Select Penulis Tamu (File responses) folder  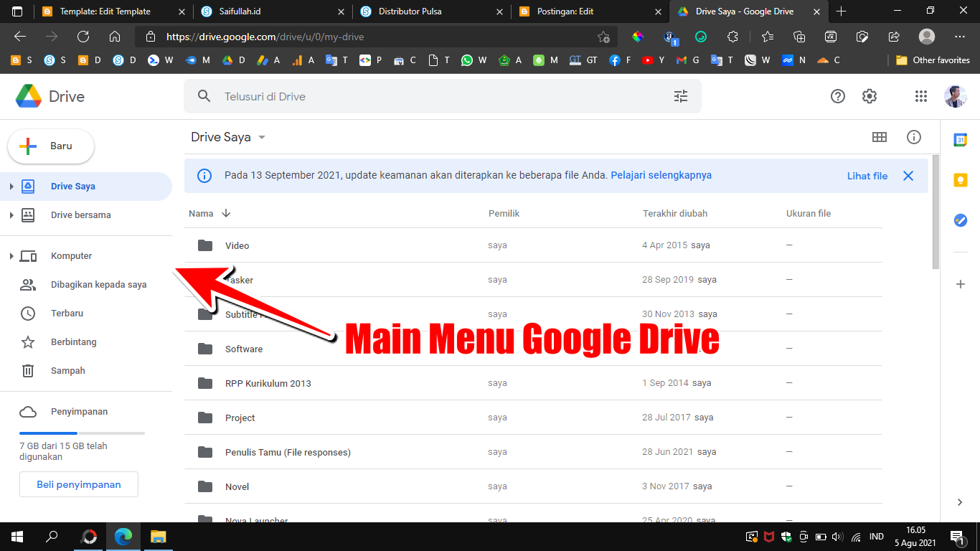point(533,452)
